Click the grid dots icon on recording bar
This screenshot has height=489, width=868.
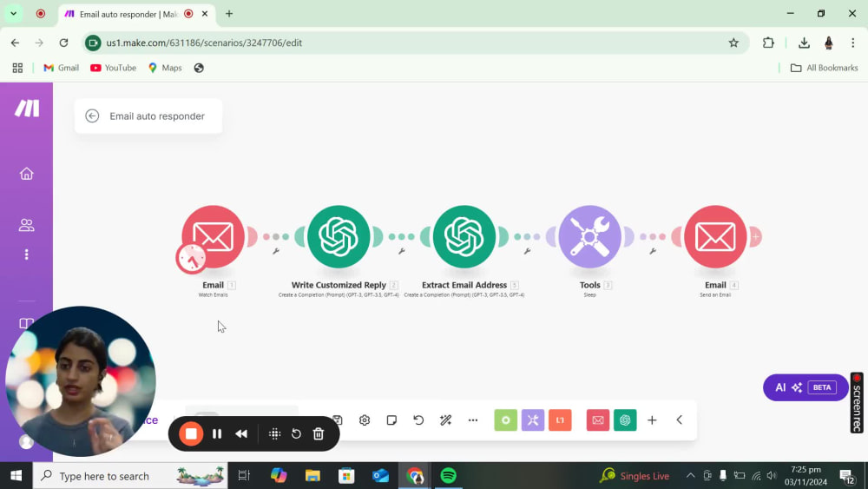(x=274, y=433)
